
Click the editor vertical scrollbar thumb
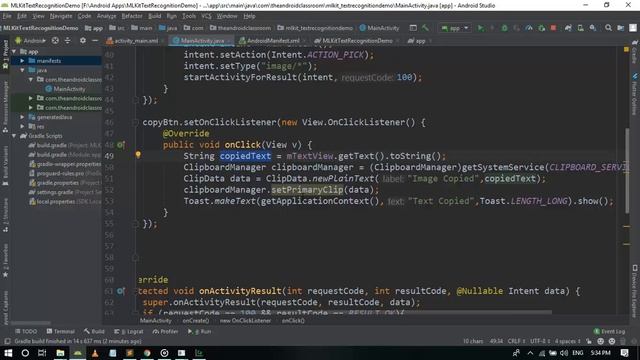click(627, 170)
